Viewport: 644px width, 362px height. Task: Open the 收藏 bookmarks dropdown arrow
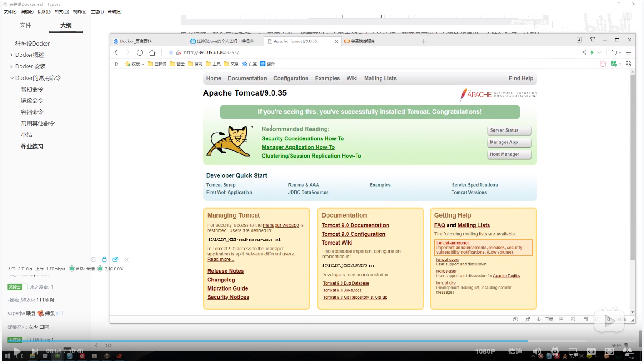coord(144,64)
